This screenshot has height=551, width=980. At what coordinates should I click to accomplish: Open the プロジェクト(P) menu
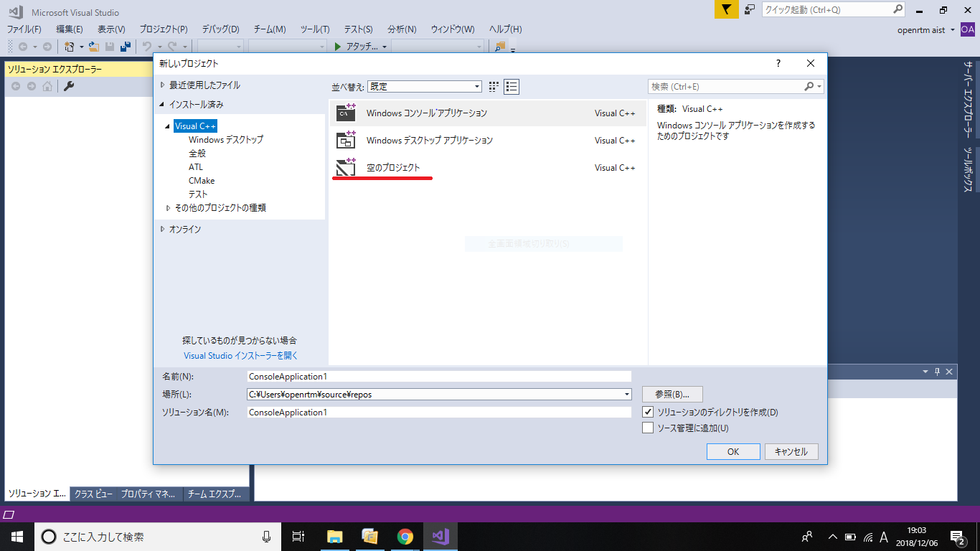[164, 29]
